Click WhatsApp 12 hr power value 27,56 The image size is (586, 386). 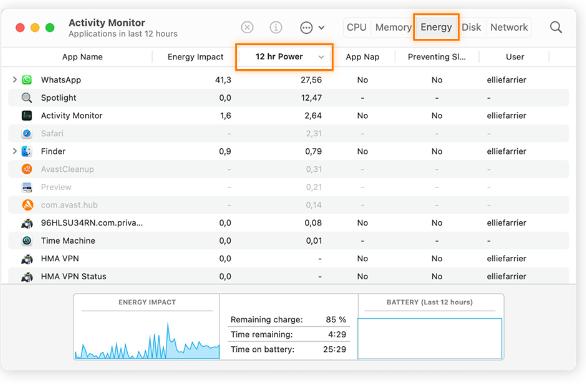coord(311,80)
